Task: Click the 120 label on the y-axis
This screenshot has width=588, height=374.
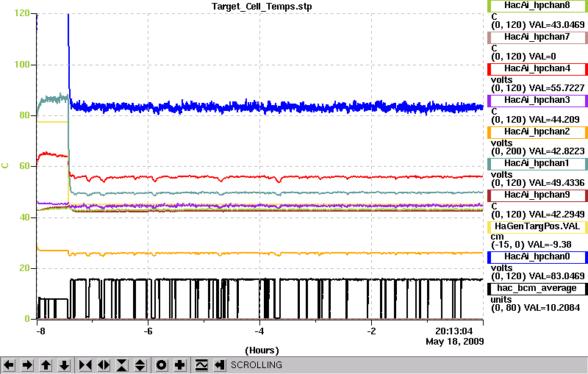Action: (22, 13)
